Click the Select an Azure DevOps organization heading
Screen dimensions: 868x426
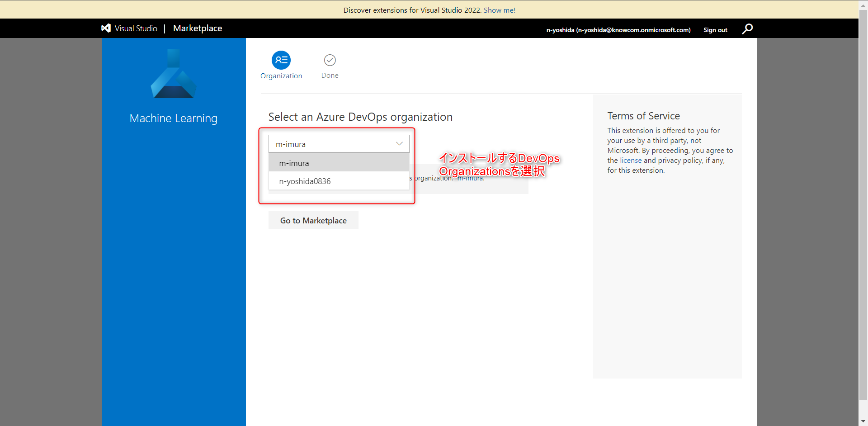360,117
